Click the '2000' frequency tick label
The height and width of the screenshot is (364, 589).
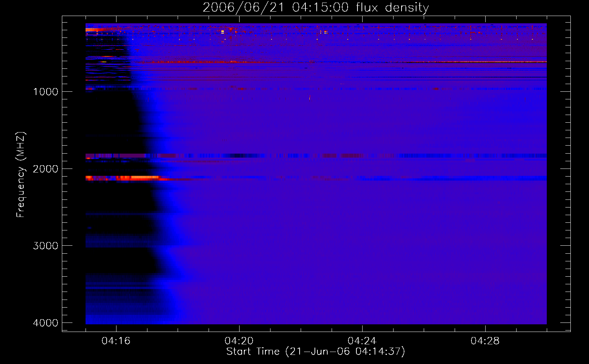(46, 169)
